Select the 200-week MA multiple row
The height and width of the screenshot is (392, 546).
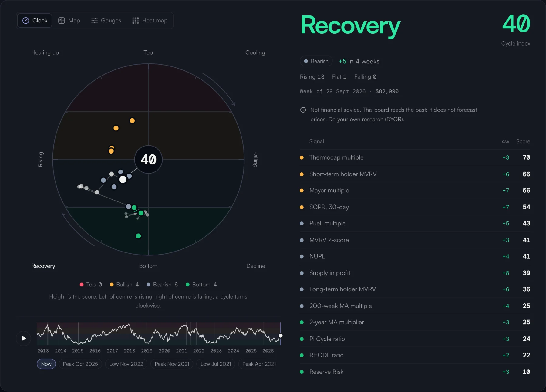[x=415, y=306]
